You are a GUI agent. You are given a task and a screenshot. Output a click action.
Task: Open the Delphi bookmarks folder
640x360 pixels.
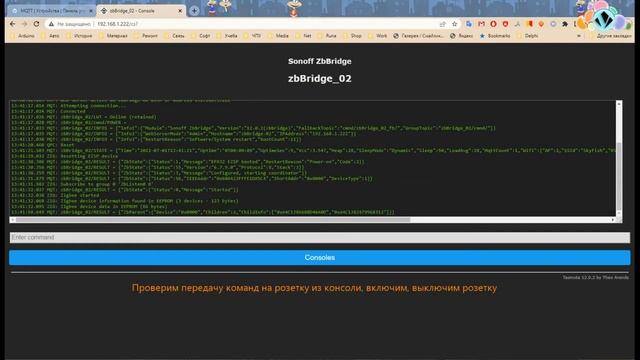coord(528,36)
